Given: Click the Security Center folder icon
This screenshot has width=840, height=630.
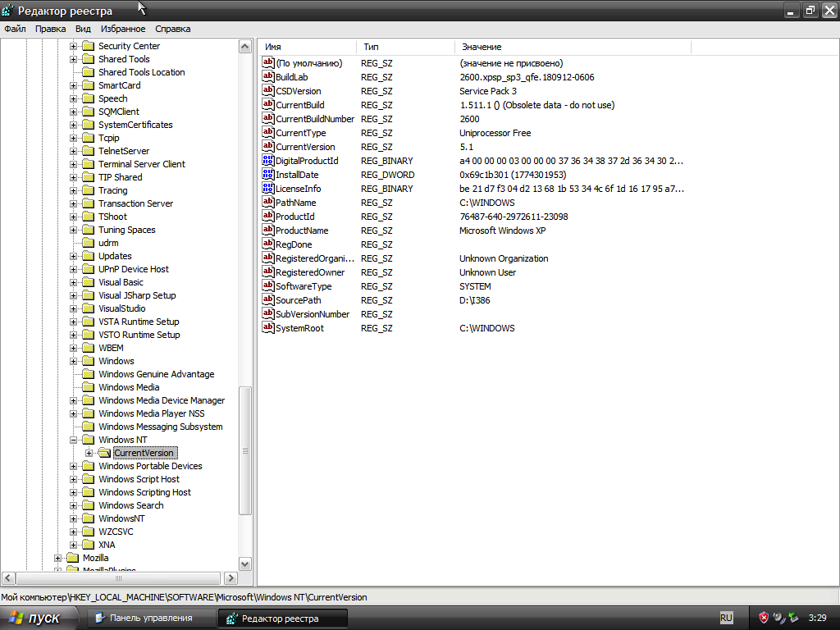Looking at the screenshot, I should pyautogui.click(x=89, y=46).
